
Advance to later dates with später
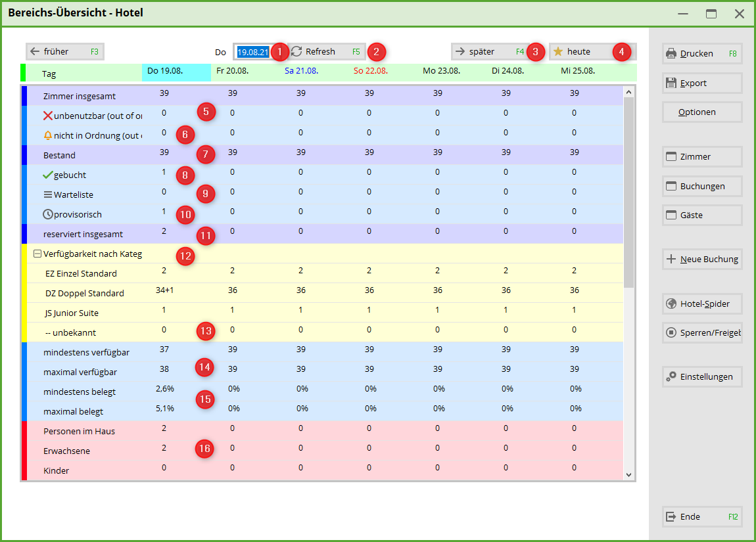coord(488,52)
